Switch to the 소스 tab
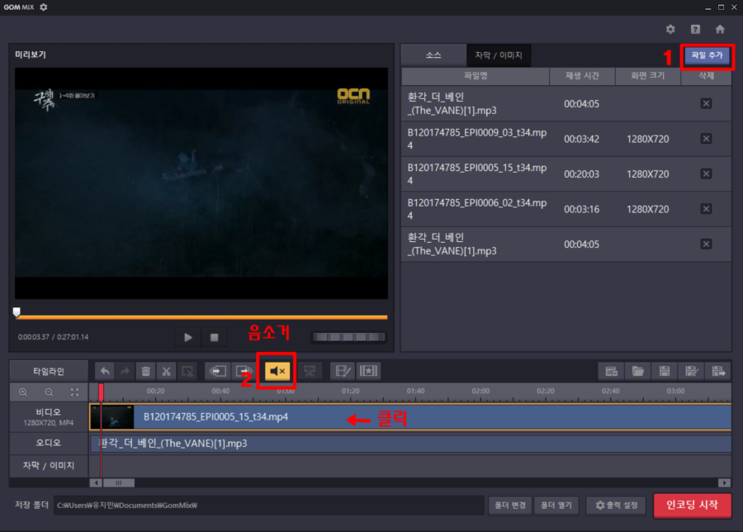Image resolution: width=743 pixels, height=532 pixels. pos(434,55)
